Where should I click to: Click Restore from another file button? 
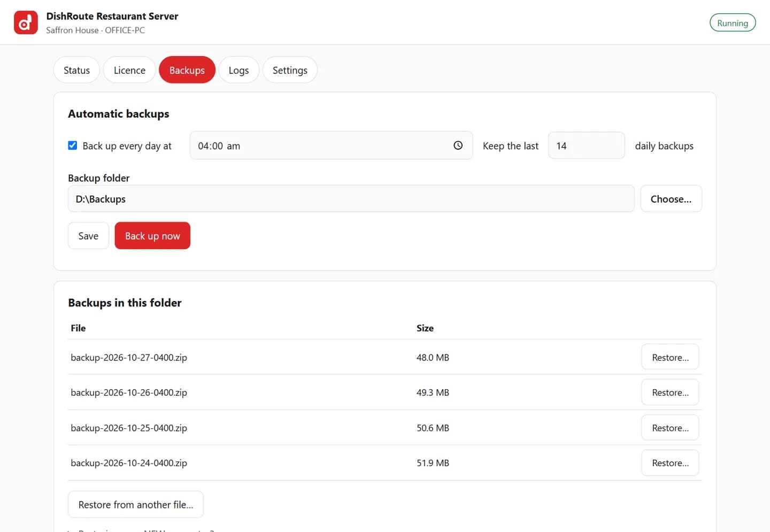(136, 505)
